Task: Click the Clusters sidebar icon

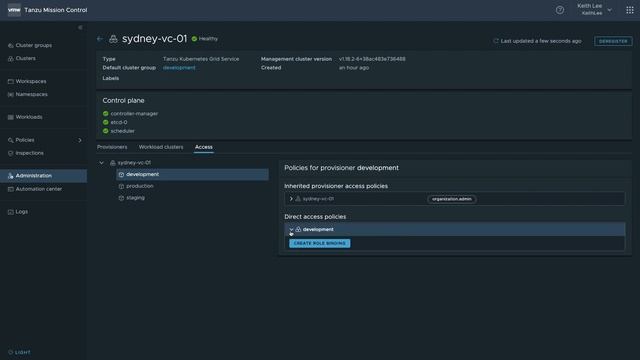Action: point(11,58)
